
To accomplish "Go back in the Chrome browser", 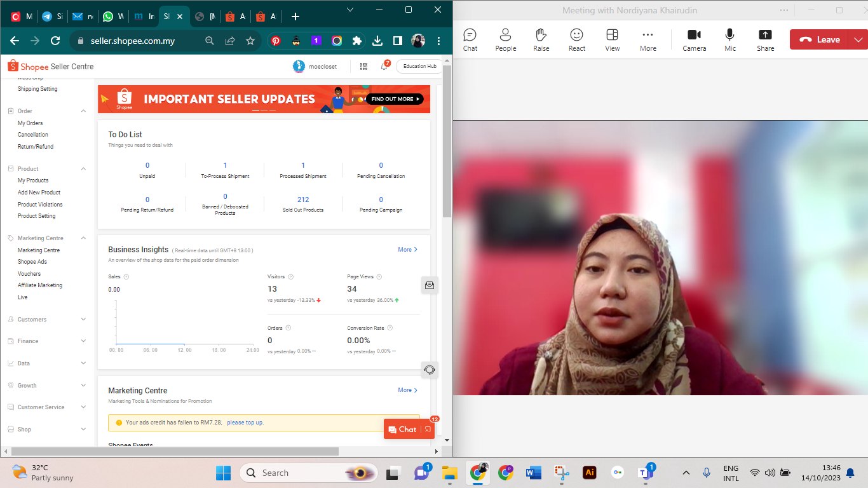I will click(15, 41).
